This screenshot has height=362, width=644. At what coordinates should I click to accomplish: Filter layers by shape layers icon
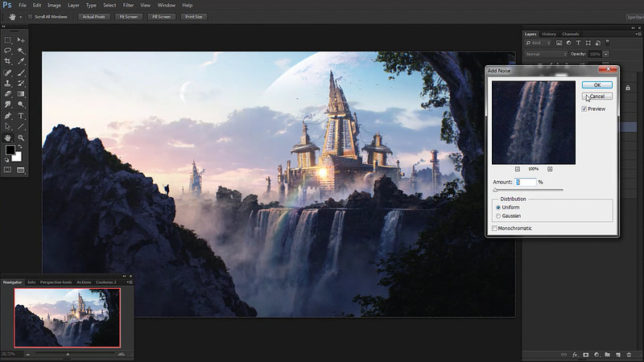click(x=588, y=43)
